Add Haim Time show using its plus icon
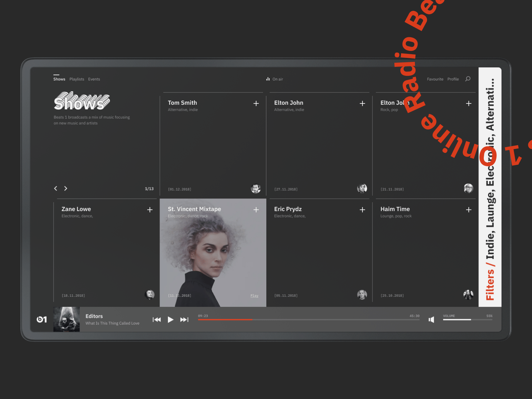Image resolution: width=532 pixels, height=399 pixels. 468,210
